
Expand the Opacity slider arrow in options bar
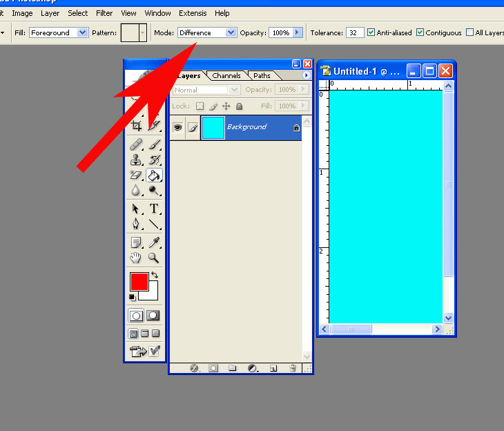point(298,32)
